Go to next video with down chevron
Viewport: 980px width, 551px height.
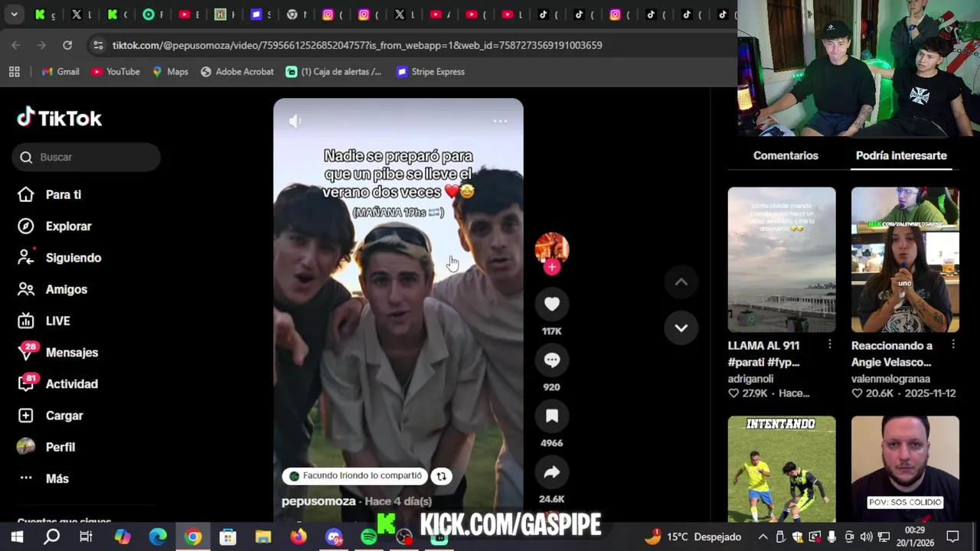pos(681,328)
